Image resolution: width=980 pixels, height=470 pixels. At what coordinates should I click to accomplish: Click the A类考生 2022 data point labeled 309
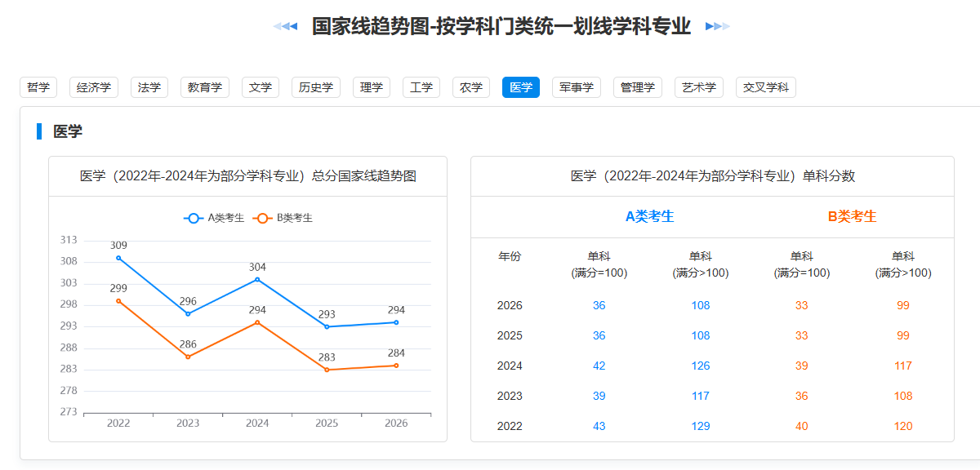[118, 258]
